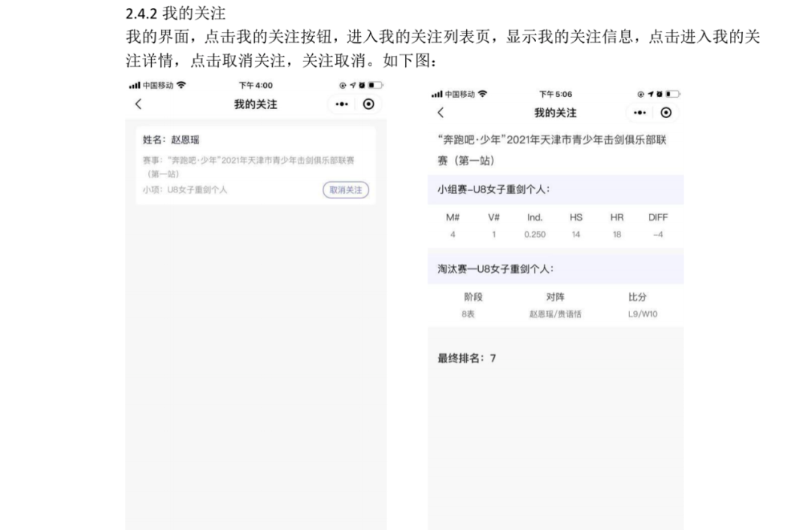Viewport: 812px width, 530px height.
Task: Click the HS value 14
Action: coord(576,235)
